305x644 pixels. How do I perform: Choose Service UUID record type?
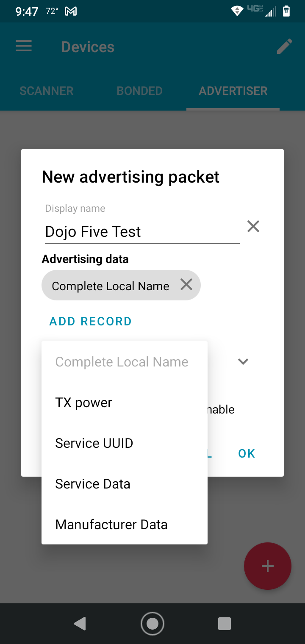[94, 443]
